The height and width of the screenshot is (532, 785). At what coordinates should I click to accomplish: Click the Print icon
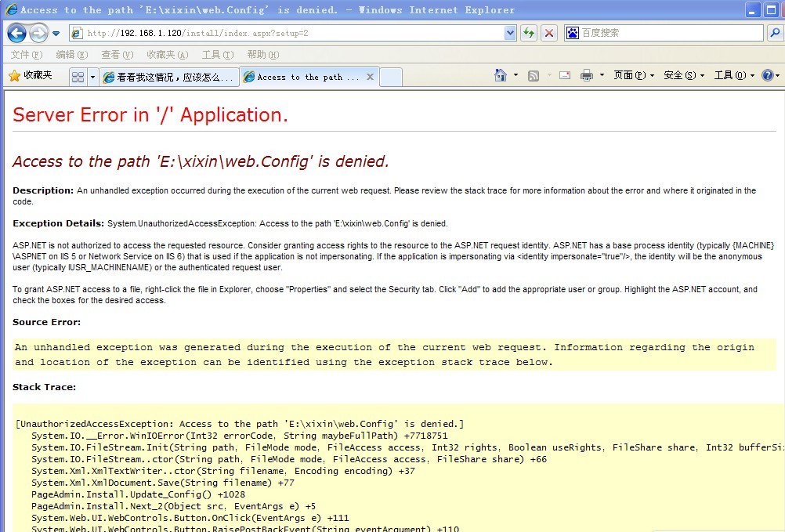586,75
